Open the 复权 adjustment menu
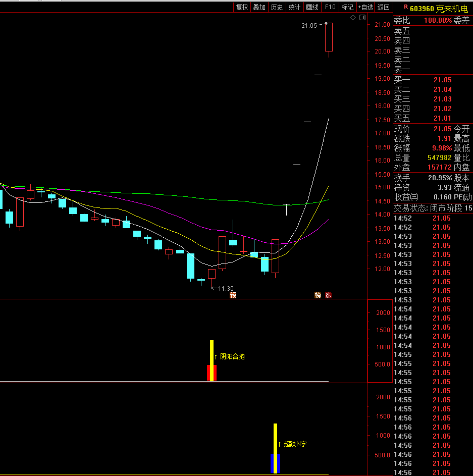This screenshot has width=473, height=476. click(242, 7)
